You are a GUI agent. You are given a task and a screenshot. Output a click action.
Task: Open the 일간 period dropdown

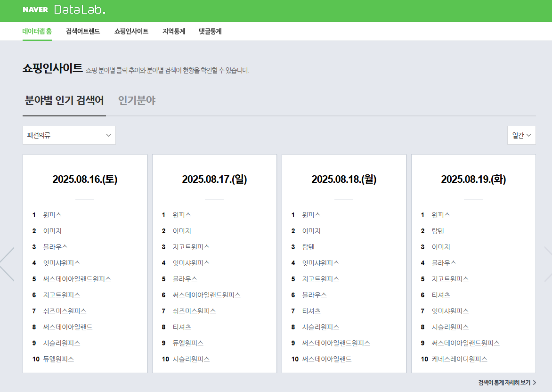521,134
